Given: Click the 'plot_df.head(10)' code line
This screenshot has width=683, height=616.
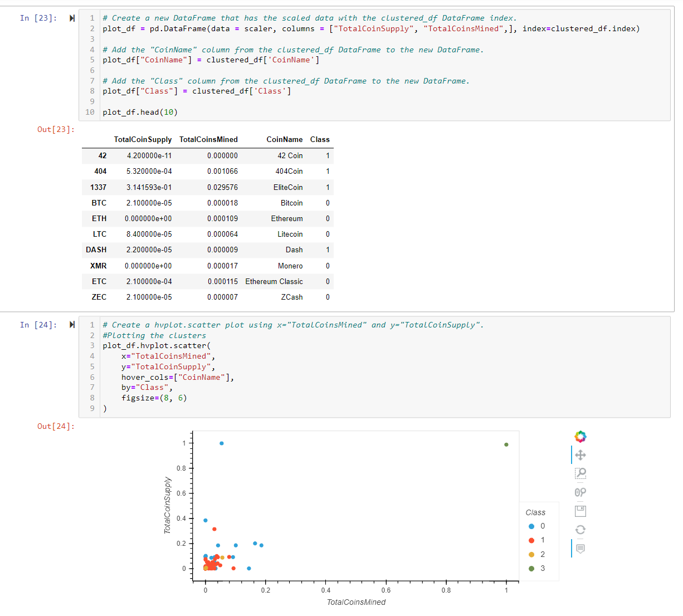Looking at the screenshot, I should tap(140, 113).
